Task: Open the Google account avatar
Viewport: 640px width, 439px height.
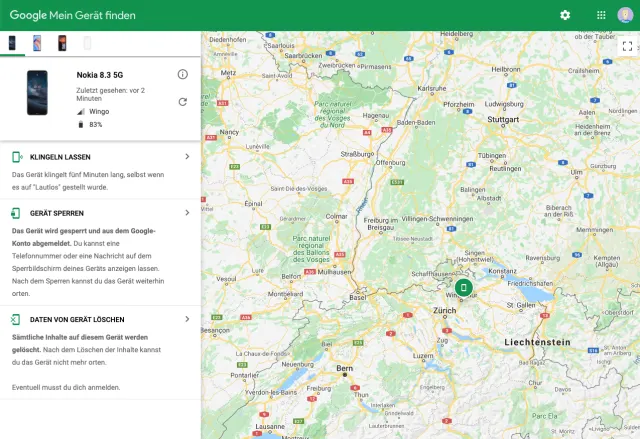Action: pyautogui.click(x=625, y=15)
